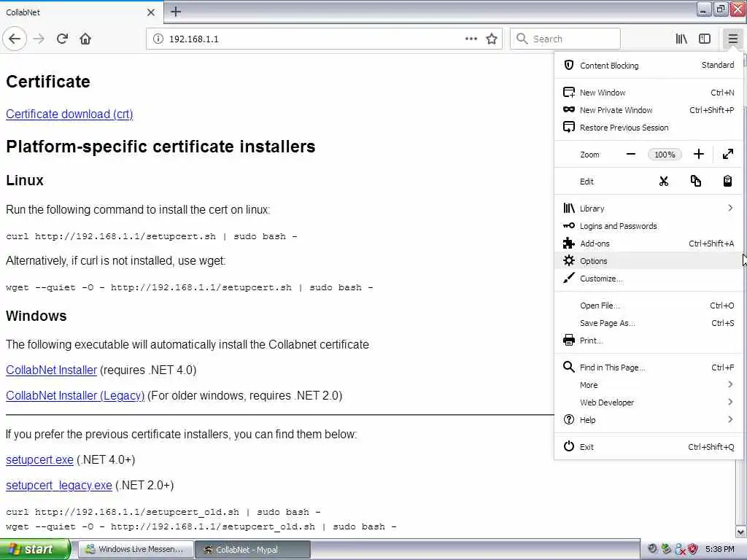Choose New Window from the menu
The height and width of the screenshot is (560, 747).
coord(649,93)
